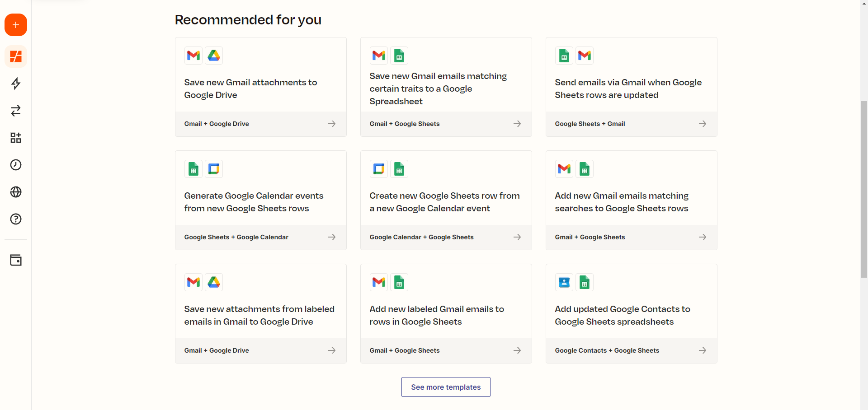Click 'Google Sheets + Gmail' footer label
Screen dimensions: 868x410
(x=590, y=124)
